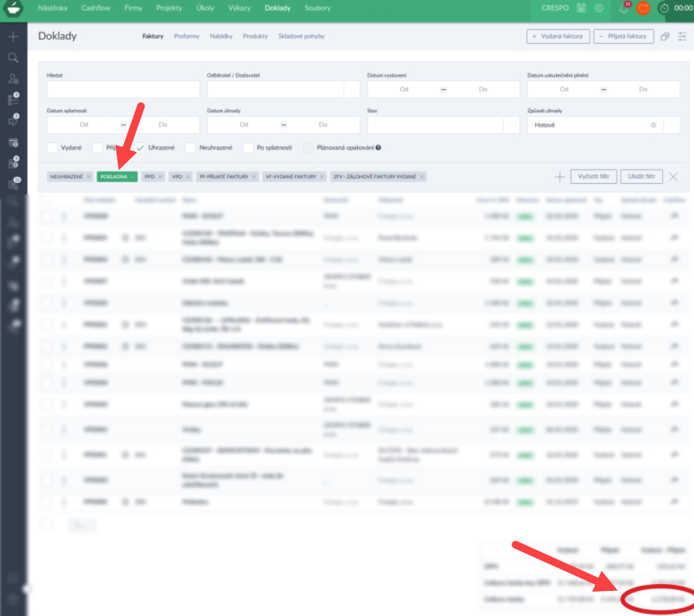
Task: Expand the Odběratel / Dodavatel dropdown
Action: coord(352,90)
